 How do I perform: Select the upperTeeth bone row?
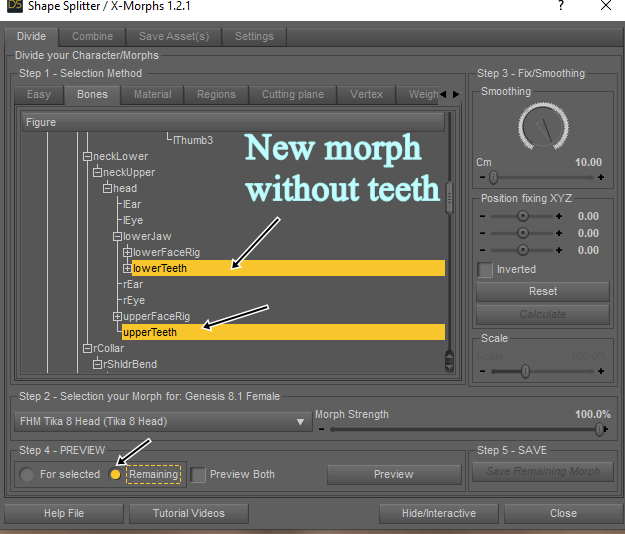(283, 332)
